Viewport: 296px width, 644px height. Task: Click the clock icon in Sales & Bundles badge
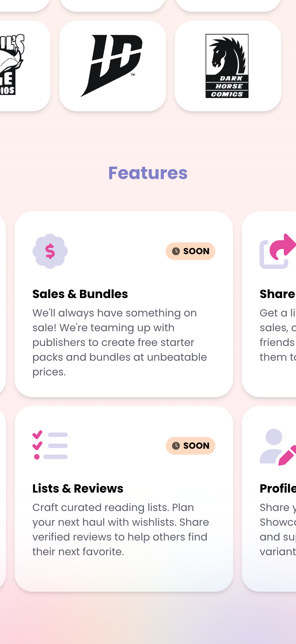point(176,251)
